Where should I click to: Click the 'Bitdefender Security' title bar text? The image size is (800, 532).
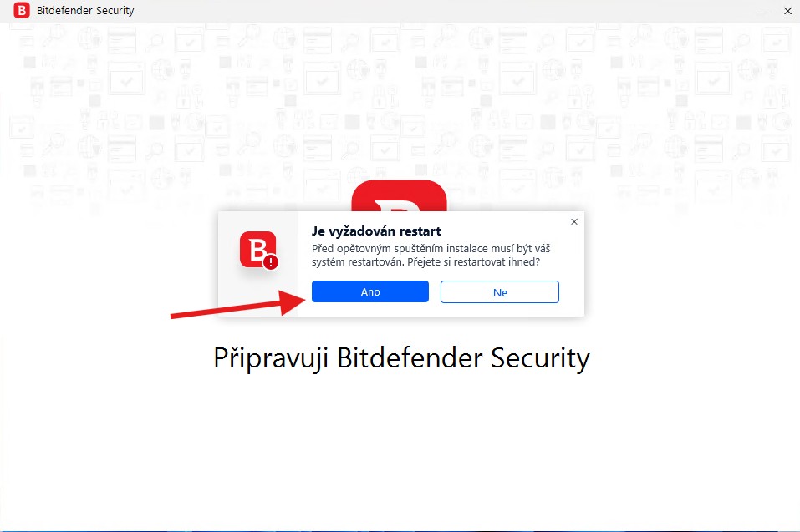coord(85,10)
